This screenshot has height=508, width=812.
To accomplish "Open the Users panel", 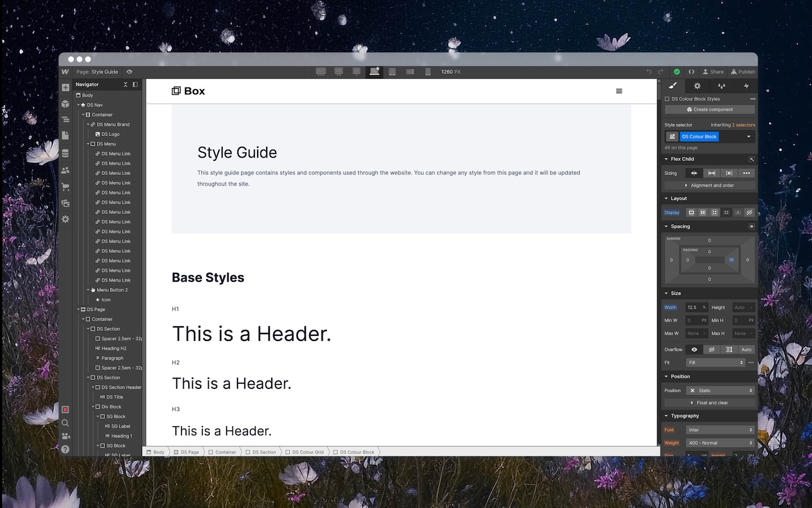I will tap(65, 170).
